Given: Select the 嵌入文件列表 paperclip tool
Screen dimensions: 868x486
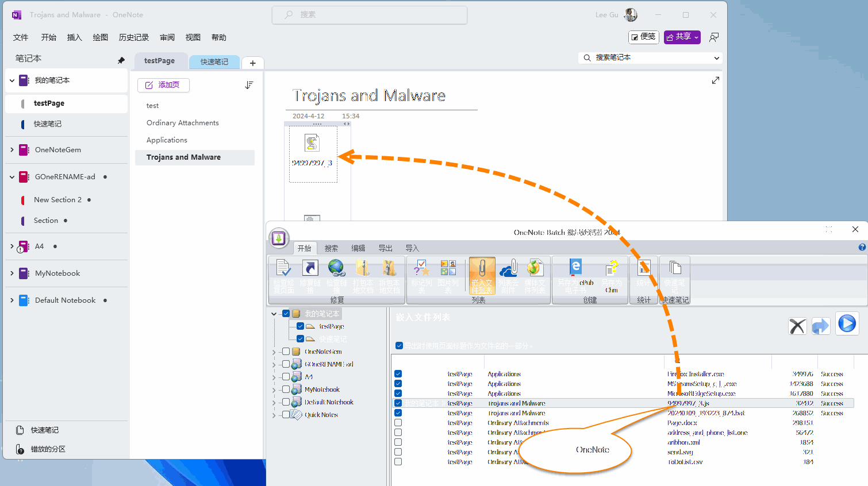Looking at the screenshot, I should coord(482,276).
